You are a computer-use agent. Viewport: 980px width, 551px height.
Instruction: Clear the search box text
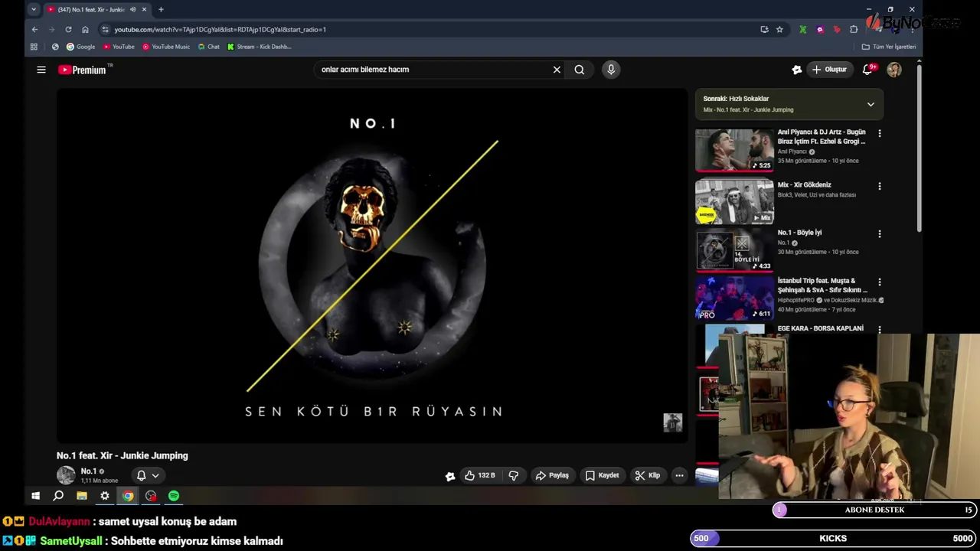[x=557, y=70]
